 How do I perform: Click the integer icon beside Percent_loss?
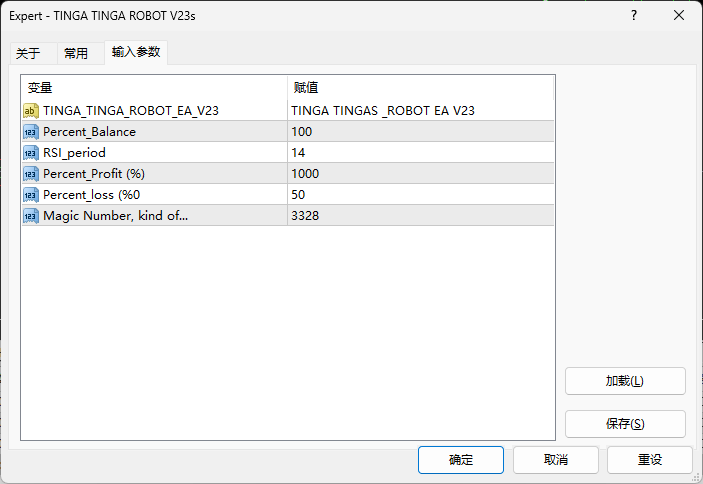pyautogui.click(x=30, y=195)
